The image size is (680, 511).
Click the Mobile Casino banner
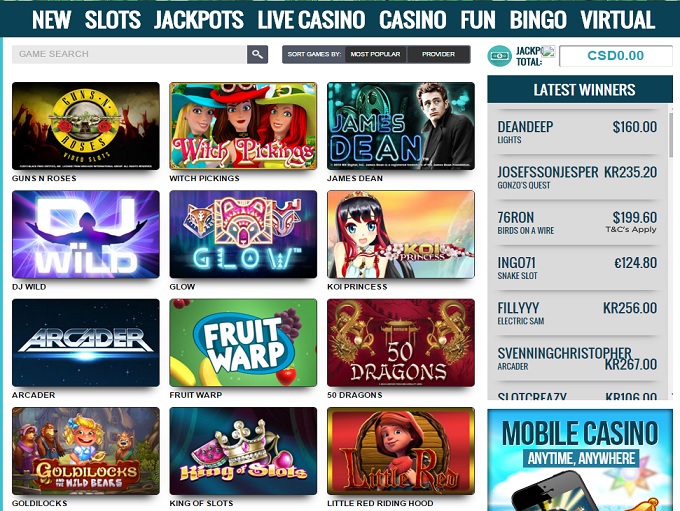point(580,460)
